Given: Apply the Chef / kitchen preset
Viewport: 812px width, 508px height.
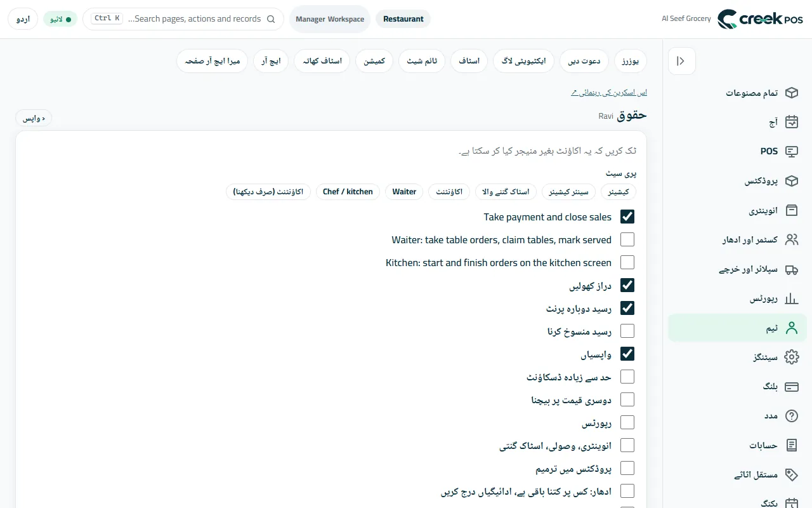Looking at the screenshot, I should (348, 192).
